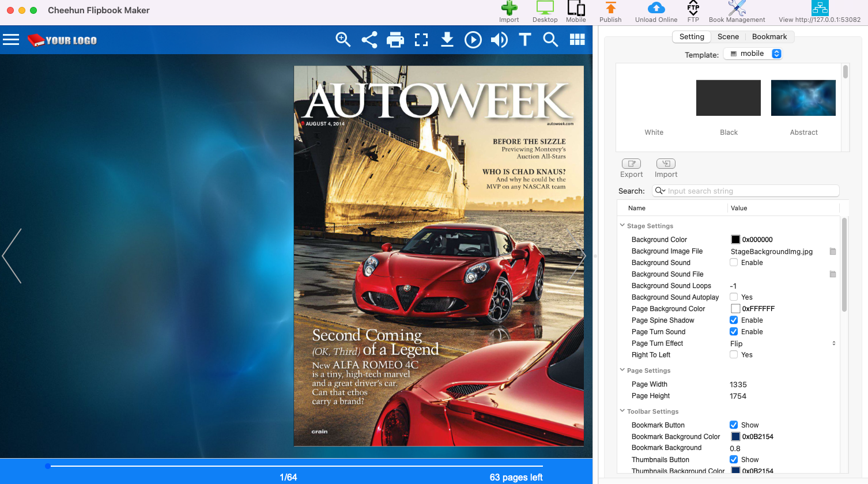The height and width of the screenshot is (484, 868).
Task: Click the magazine cover page
Action: click(439, 256)
